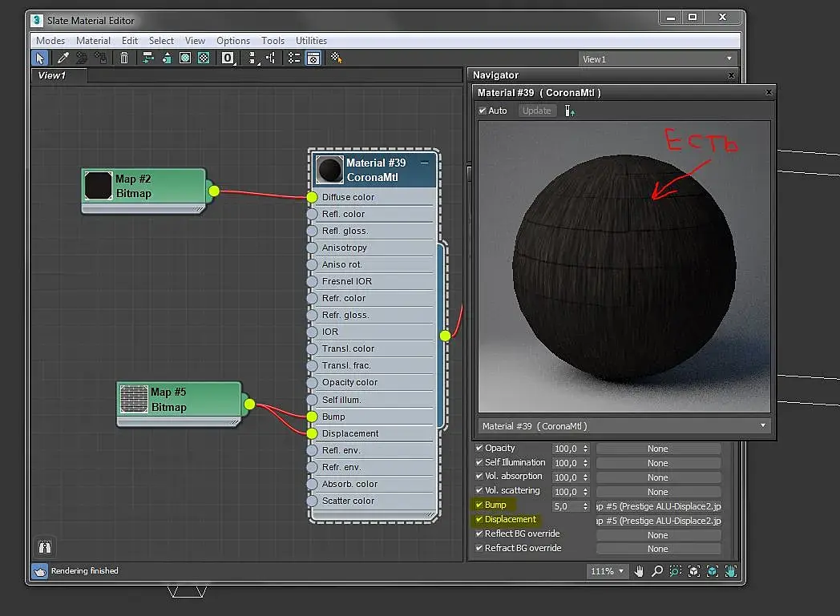Expand the Material #39 name dropdown

[762, 426]
